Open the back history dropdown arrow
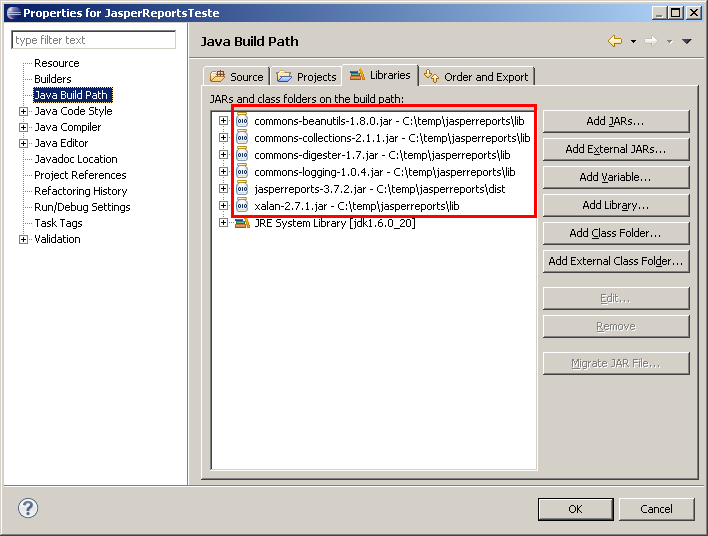Viewport: 708px width, 536px height. click(633, 42)
